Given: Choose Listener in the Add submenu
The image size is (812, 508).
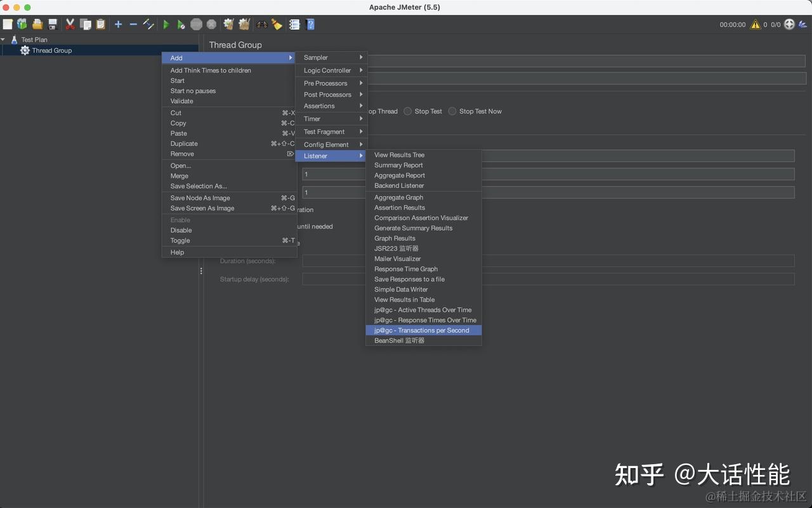Looking at the screenshot, I should 331,156.
